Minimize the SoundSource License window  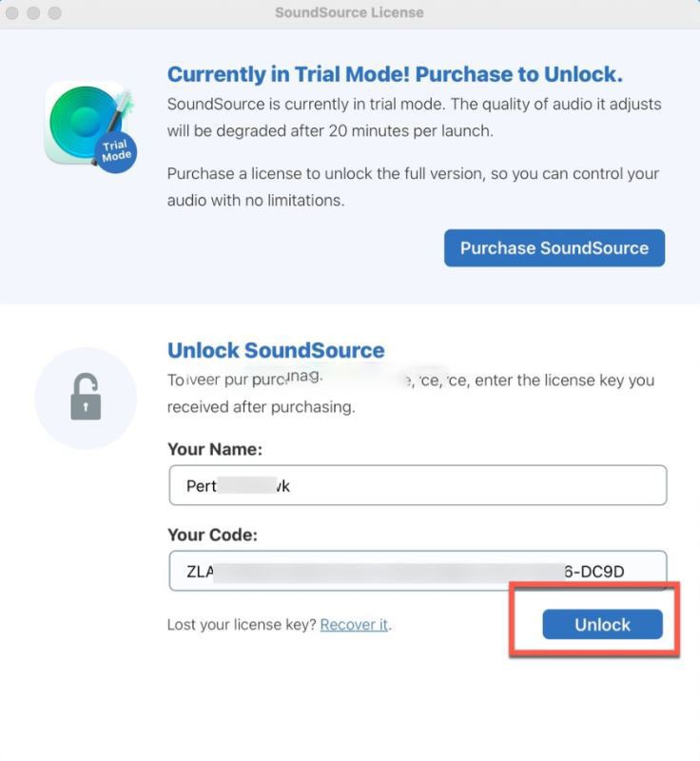(33, 12)
